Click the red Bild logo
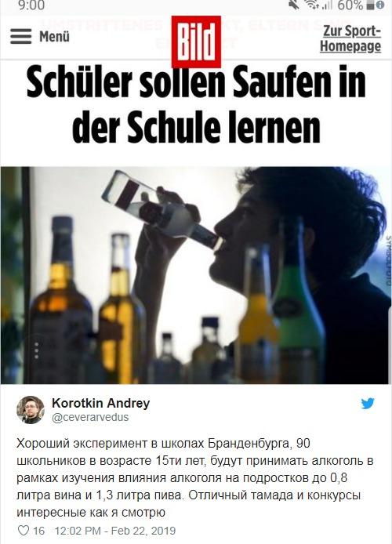This screenshot has height=544, width=392. tap(196, 42)
